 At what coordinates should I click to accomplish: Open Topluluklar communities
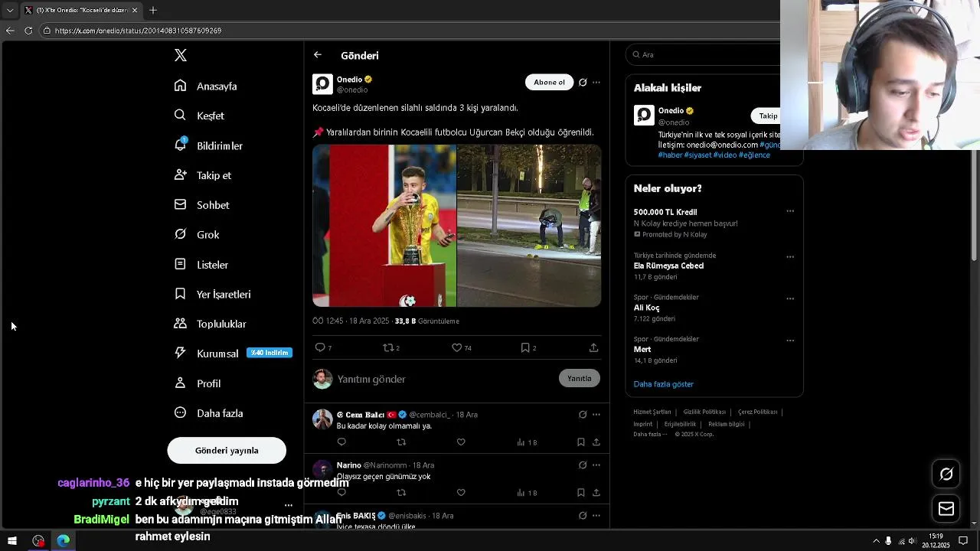coord(210,324)
